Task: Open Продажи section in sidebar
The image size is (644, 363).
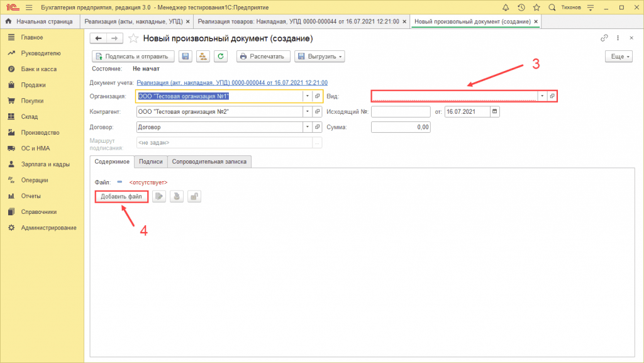Action: (x=33, y=85)
